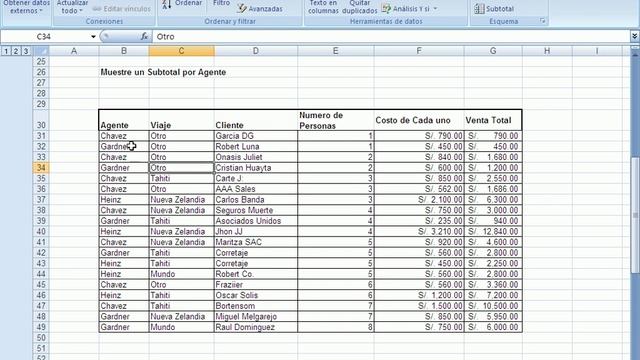Screen dimensions: 640x360
Task: Click the 'Robert Co.' cell
Action: pos(256,274)
